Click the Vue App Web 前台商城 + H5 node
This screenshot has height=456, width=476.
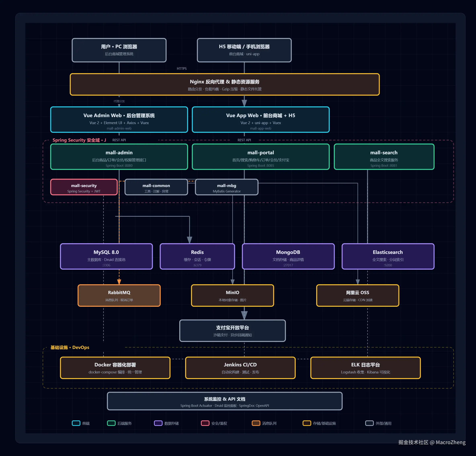point(261,120)
